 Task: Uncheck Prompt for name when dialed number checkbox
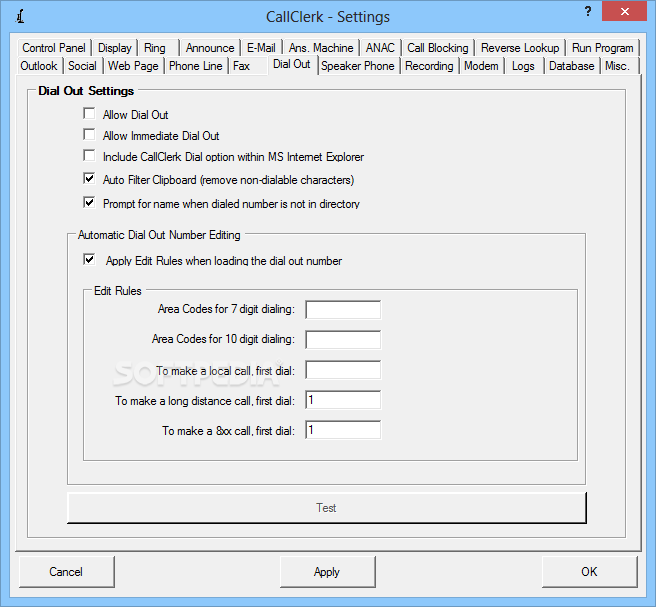coord(89,202)
